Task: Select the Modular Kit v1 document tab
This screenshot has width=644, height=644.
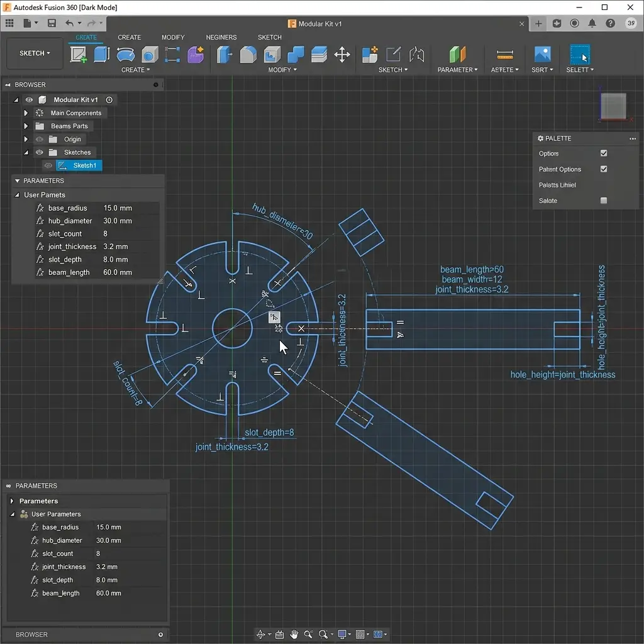Action: coord(315,23)
